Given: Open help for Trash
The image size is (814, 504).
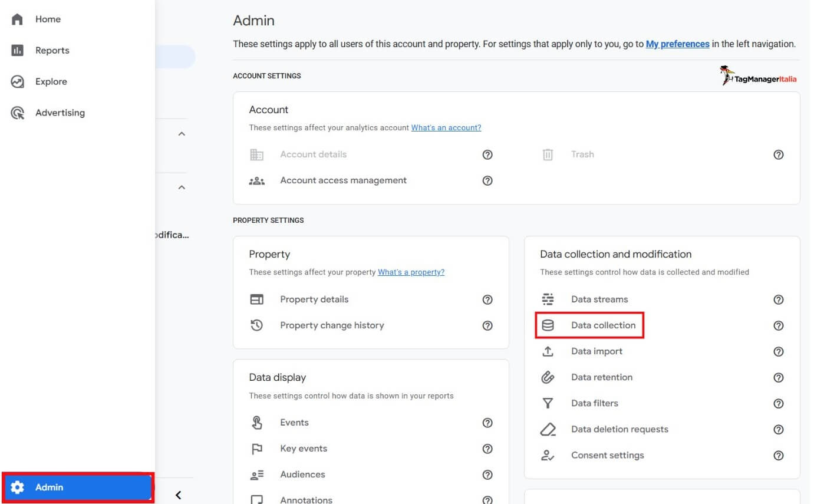Looking at the screenshot, I should coord(779,154).
